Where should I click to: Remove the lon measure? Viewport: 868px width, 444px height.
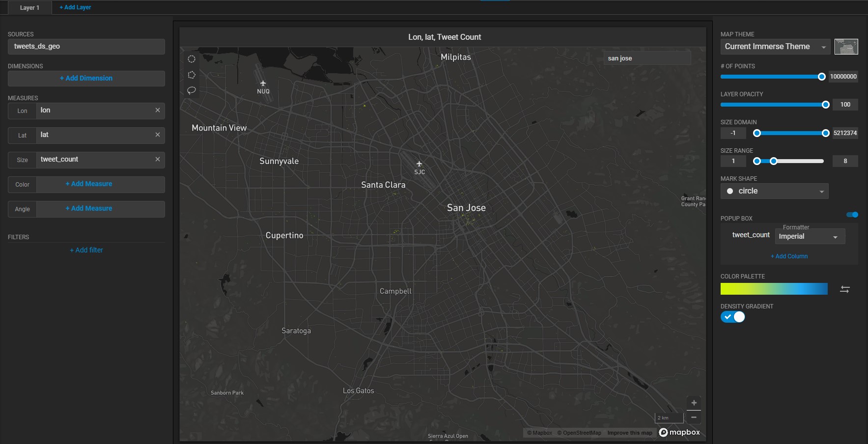pyautogui.click(x=158, y=111)
